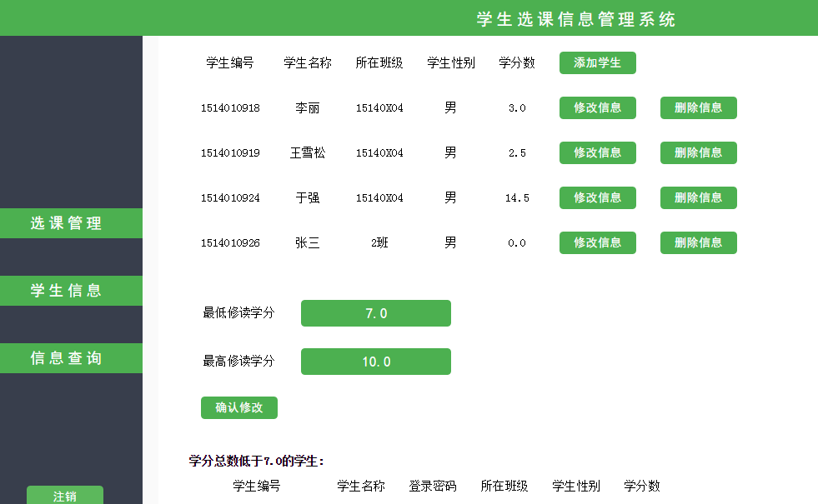Delete student 王雪松 via 删除信息

[x=698, y=152]
